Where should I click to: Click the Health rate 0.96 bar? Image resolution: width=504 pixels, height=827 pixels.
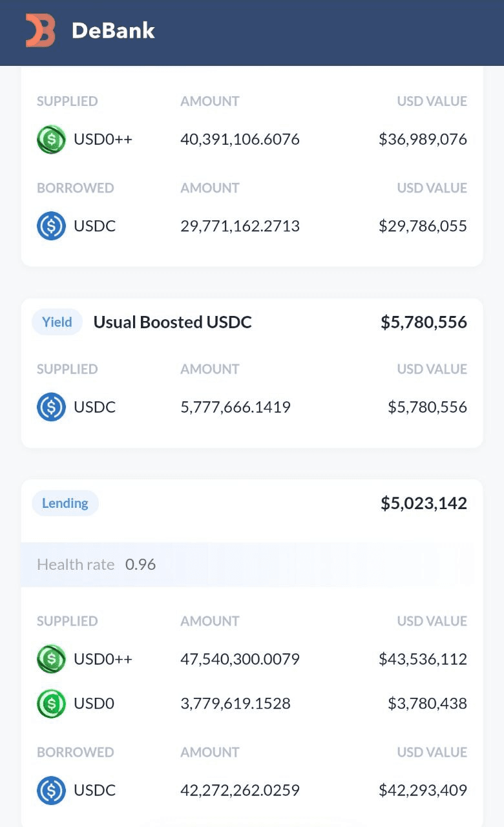tap(247, 564)
